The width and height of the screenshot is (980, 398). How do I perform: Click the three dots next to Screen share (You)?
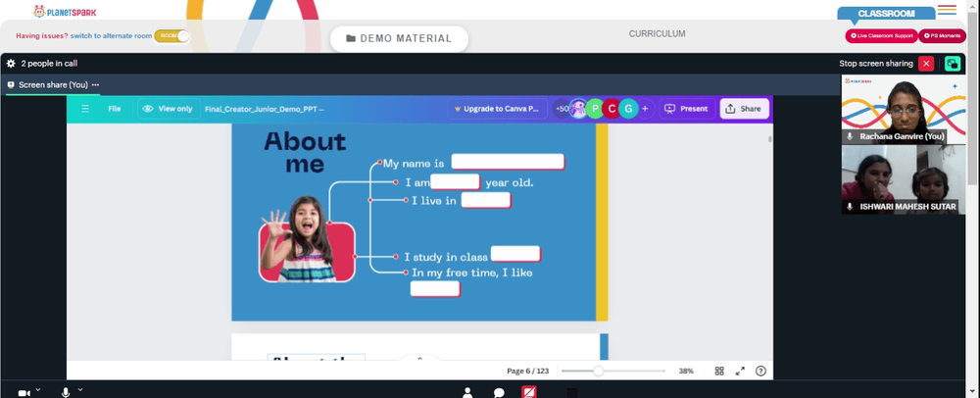click(95, 85)
